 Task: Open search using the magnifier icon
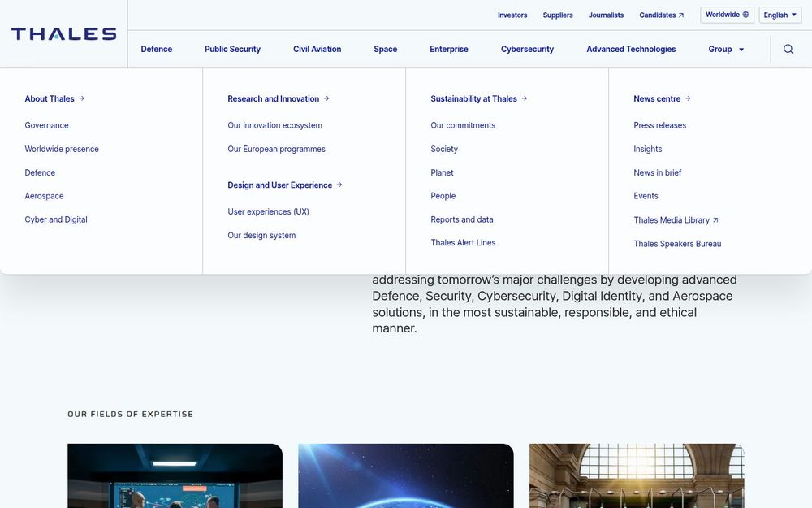point(788,49)
